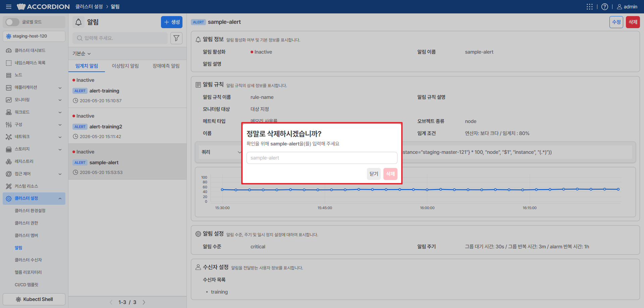This screenshot has width=644, height=308.
Task: Click the 수정 edit button
Action: coord(616,22)
